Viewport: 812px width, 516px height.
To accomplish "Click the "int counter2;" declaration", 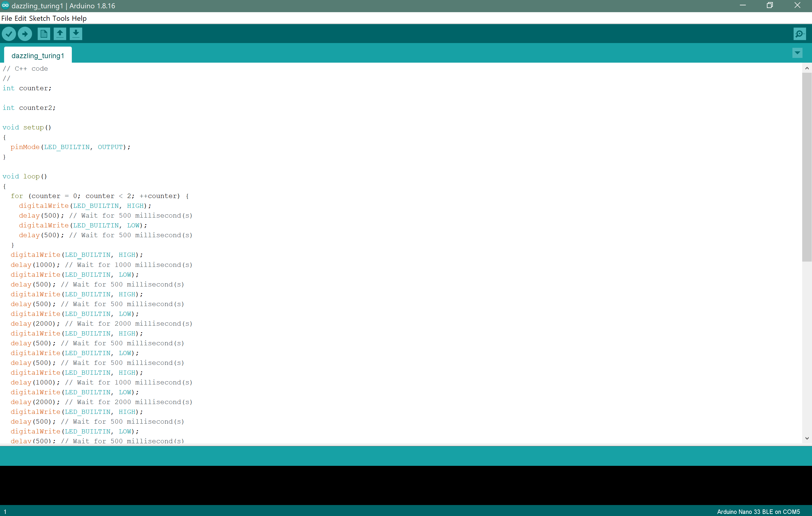I will (29, 107).
